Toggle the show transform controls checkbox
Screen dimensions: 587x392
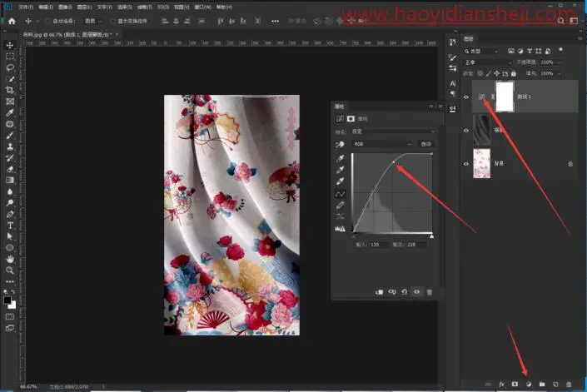(x=112, y=22)
